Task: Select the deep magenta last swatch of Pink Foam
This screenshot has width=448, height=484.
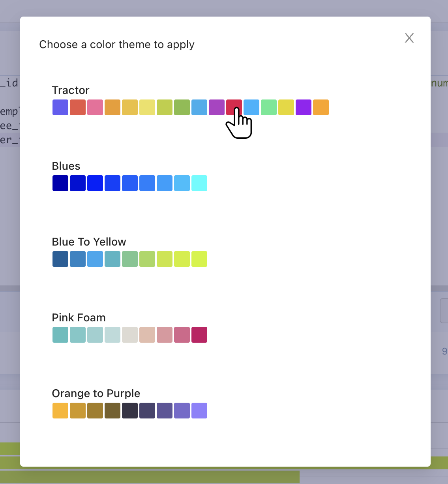Action: click(x=199, y=334)
